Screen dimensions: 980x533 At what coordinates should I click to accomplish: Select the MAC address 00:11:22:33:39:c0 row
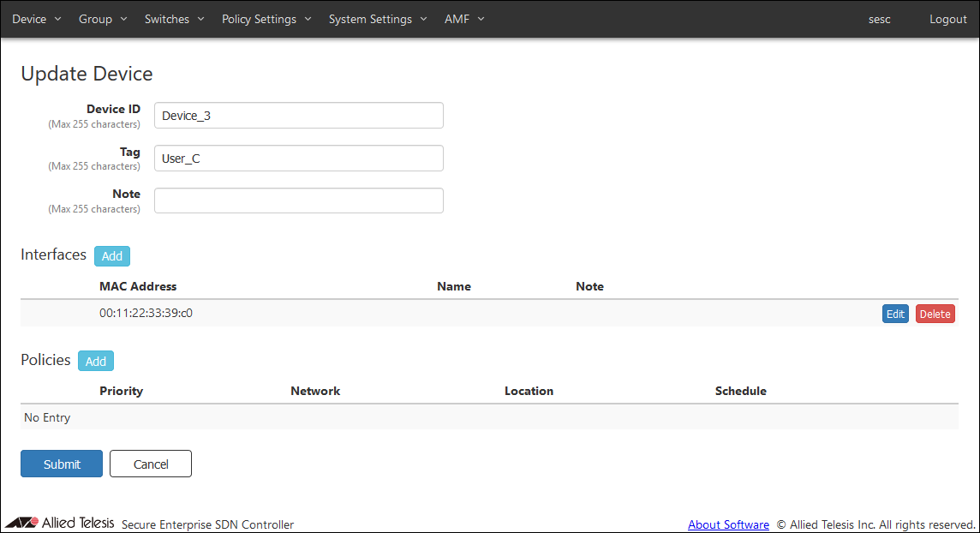(x=146, y=313)
